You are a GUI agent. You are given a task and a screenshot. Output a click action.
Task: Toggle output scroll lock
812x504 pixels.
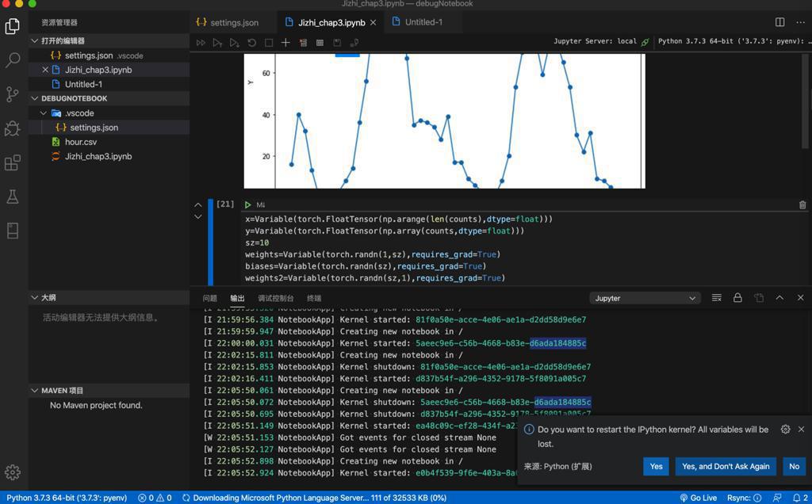737,298
